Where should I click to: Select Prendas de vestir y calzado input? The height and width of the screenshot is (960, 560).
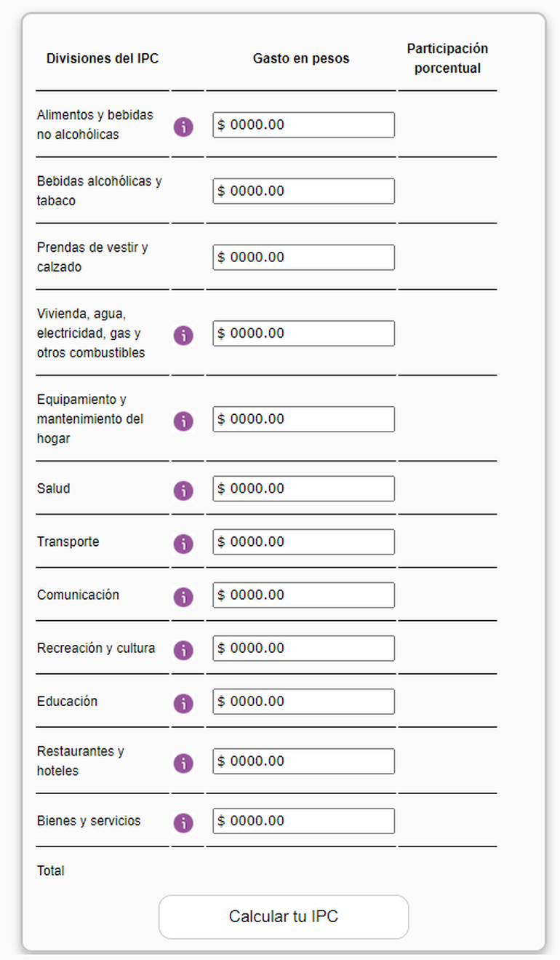(304, 258)
